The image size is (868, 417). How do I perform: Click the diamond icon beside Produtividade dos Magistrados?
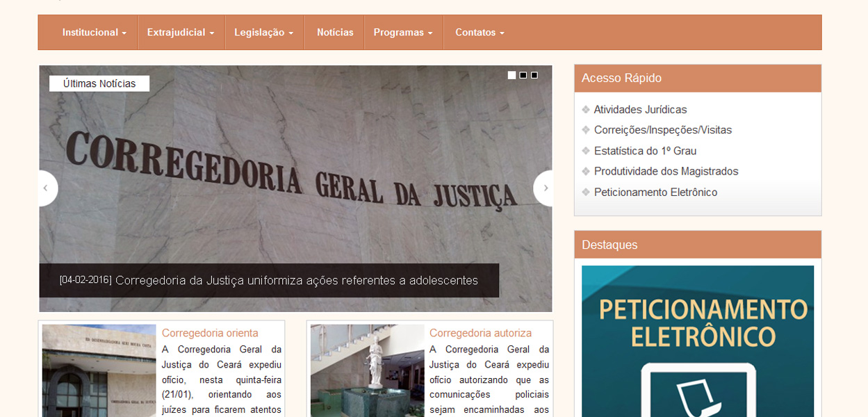click(x=586, y=171)
